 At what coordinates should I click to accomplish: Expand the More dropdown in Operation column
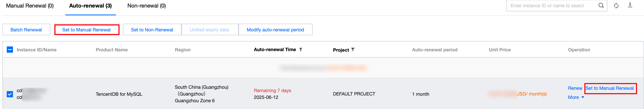(x=576, y=97)
